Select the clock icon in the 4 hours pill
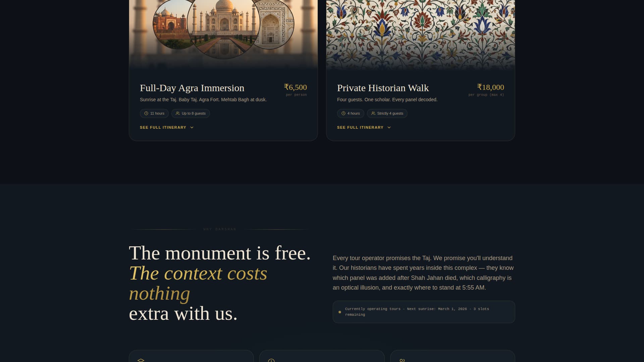The image size is (644, 362). pos(343,113)
